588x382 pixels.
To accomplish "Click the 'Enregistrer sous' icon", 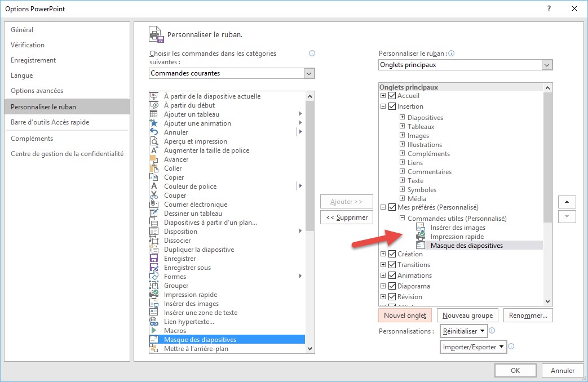I will tap(154, 267).
